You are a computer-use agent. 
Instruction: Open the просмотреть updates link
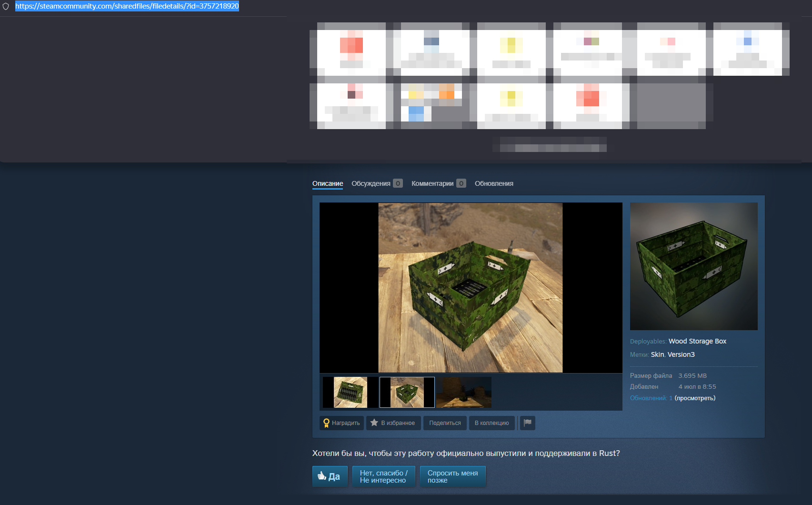695,398
